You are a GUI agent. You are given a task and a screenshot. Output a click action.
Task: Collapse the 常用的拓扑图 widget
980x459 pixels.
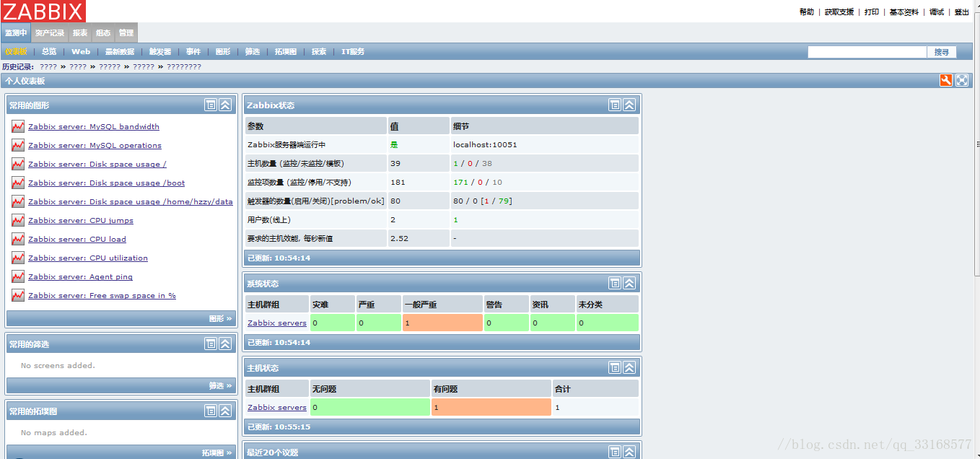225,411
